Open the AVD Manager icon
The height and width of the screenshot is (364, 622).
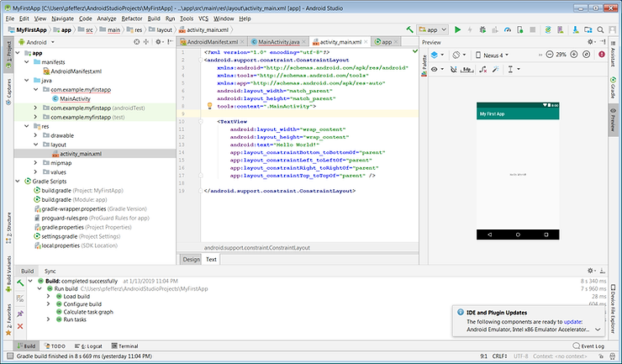(x=561, y=29)
